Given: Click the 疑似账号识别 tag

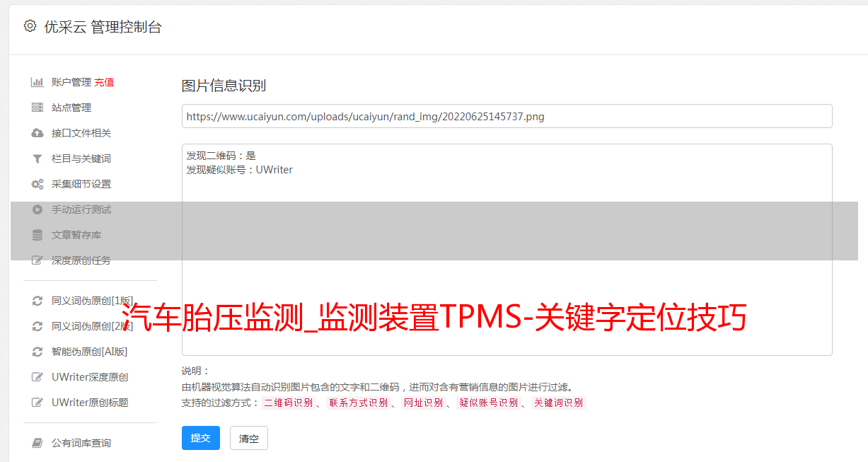Looking at the screenshot, I should (x=488, y=403).
